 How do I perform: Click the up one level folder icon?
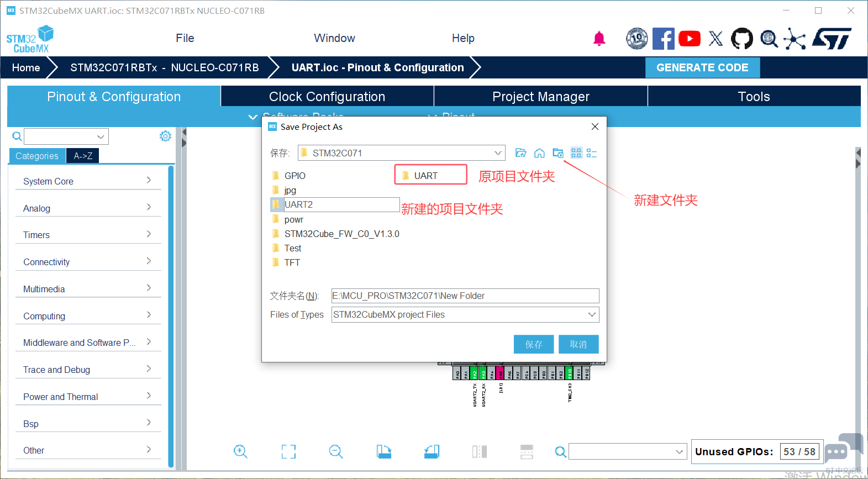[520, 153]
